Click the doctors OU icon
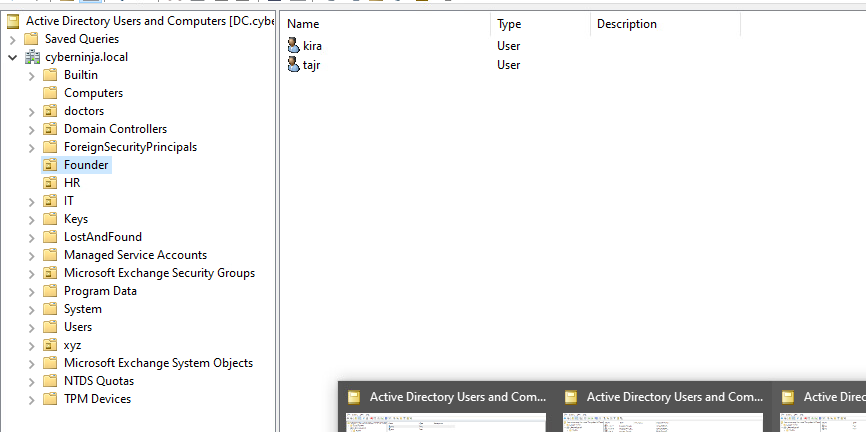 click(50, 111)
